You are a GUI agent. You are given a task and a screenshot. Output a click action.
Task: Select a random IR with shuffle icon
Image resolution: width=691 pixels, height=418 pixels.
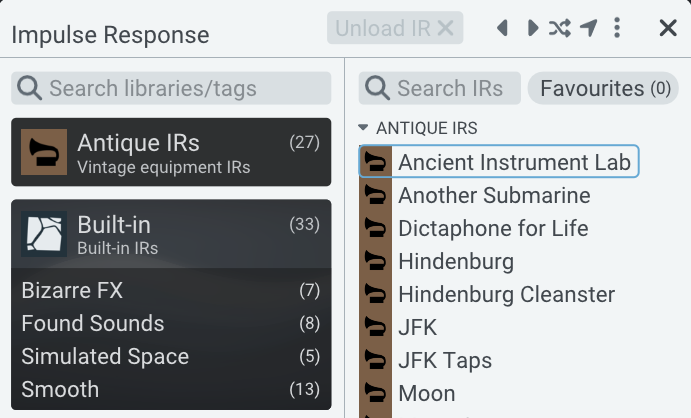[560, 29]
